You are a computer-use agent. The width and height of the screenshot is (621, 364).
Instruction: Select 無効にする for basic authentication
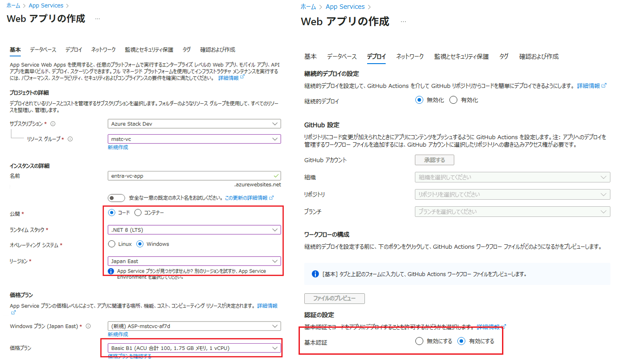pos(419,341)
